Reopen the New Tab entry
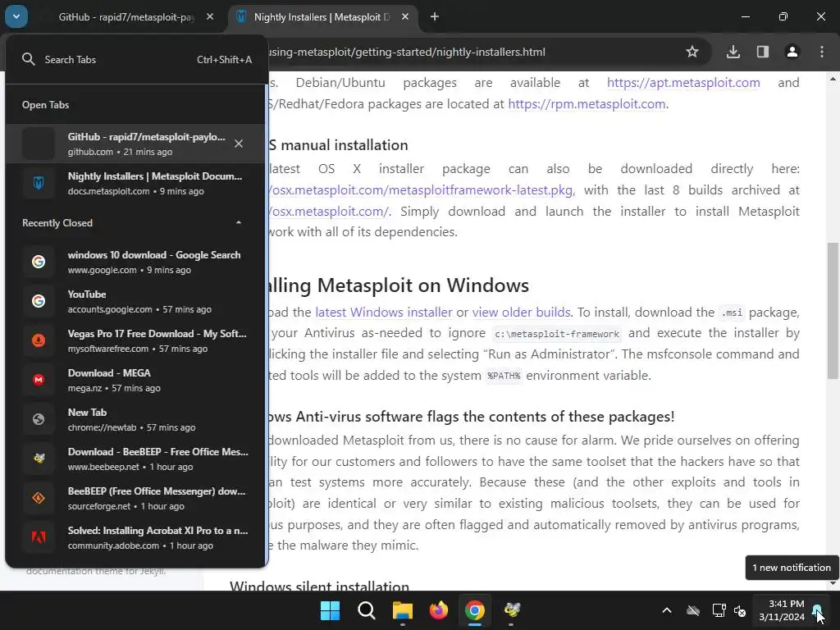This screenshot has height=630, width=840. click(x=136, y=419)
